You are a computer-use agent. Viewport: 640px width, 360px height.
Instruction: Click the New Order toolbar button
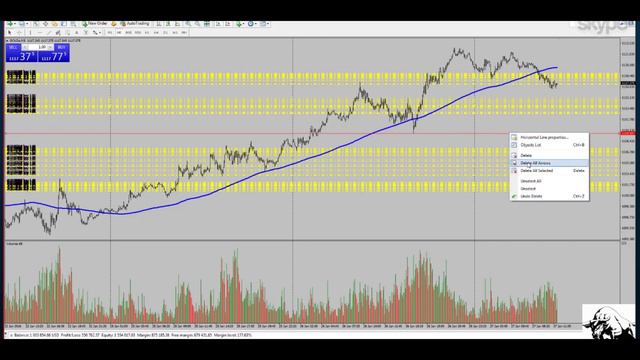[95, 24]
